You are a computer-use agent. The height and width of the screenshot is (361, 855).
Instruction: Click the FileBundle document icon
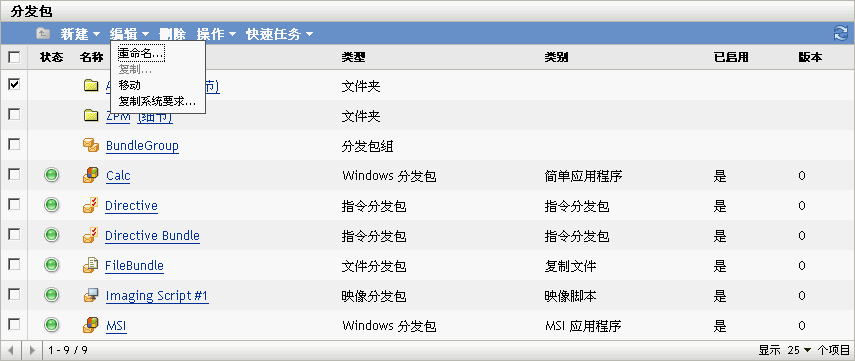91,265
